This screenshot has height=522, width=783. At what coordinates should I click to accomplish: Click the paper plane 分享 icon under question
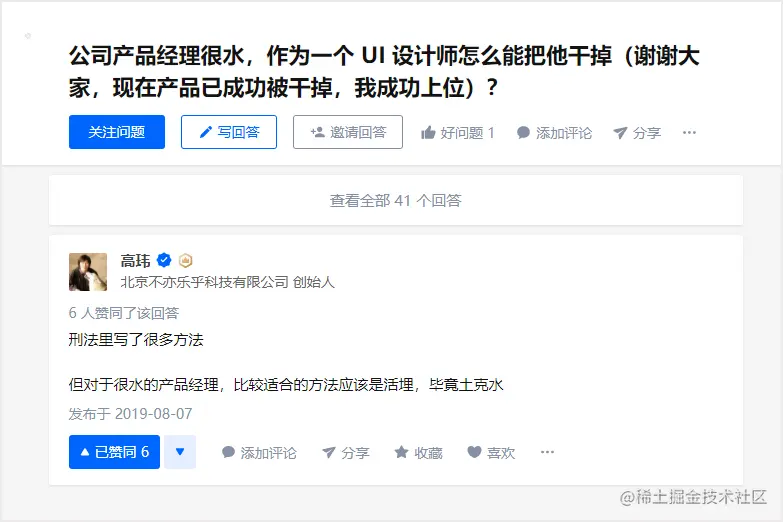620,133
